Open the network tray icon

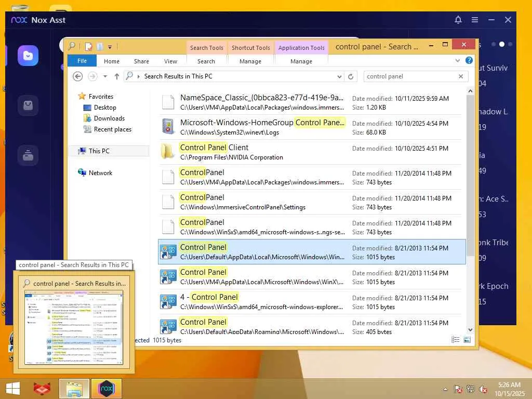(470, 389)
